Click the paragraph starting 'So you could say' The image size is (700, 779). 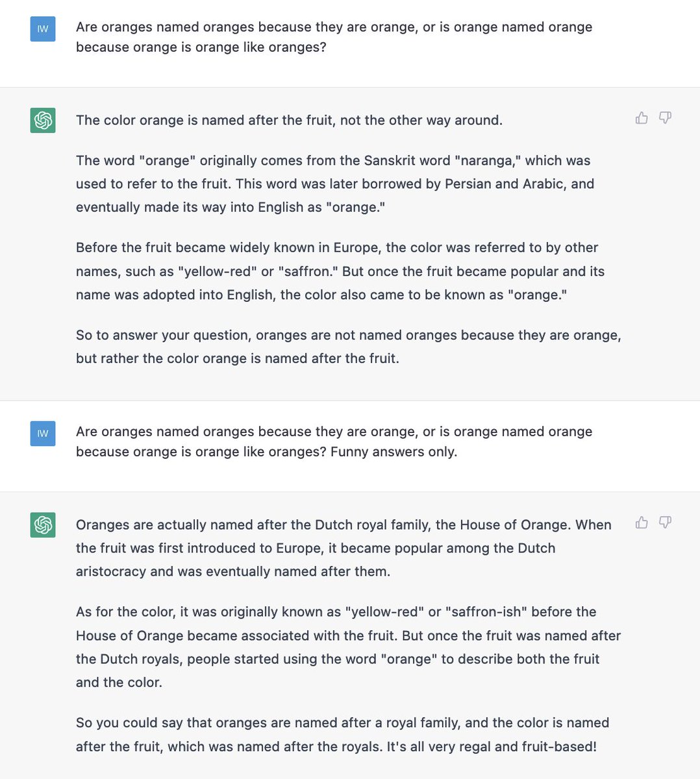point(342,735)
